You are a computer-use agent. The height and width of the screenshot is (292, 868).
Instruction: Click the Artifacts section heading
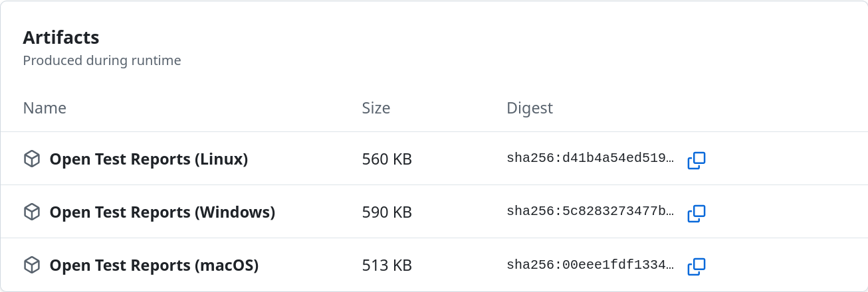click(x=61, y=37)
